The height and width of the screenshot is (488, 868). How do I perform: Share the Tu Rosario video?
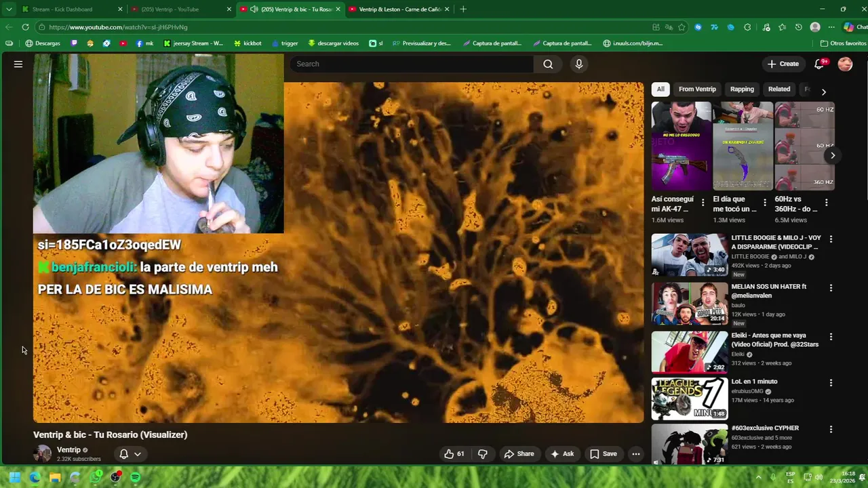click(519, 454)
